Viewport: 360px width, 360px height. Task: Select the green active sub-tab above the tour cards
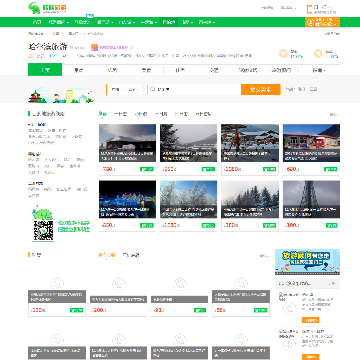coord(102,114)
